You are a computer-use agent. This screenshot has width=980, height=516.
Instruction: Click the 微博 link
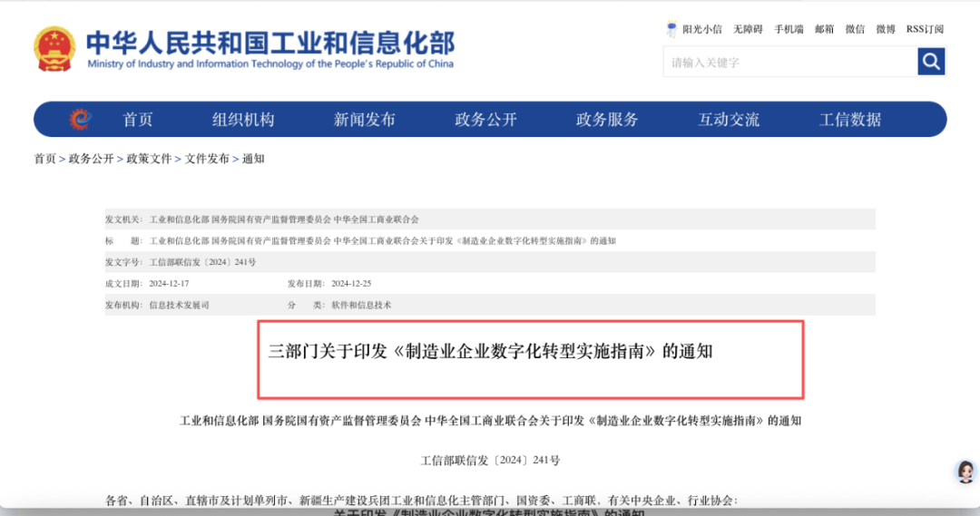tap(886, 29)
